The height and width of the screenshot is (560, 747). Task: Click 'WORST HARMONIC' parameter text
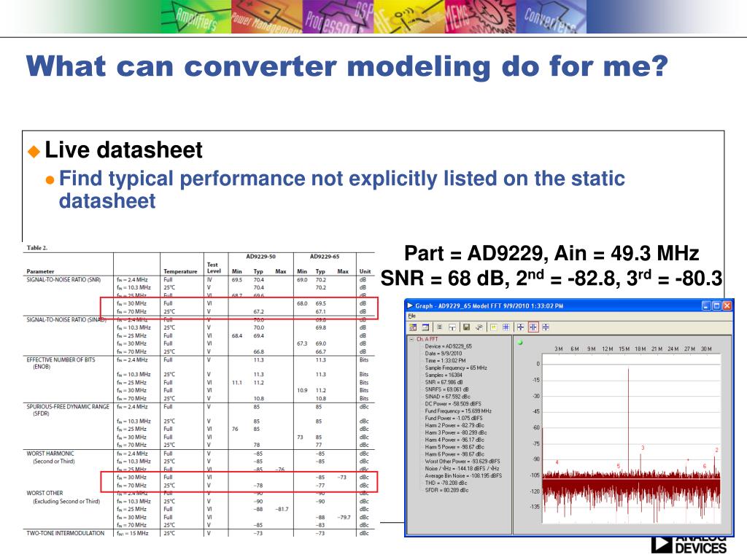(50, 454)
